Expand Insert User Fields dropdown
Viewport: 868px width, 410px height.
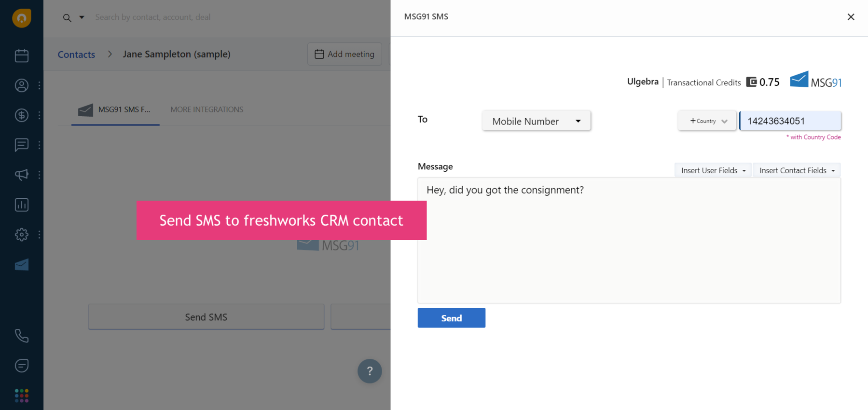(x=713, y=170)
